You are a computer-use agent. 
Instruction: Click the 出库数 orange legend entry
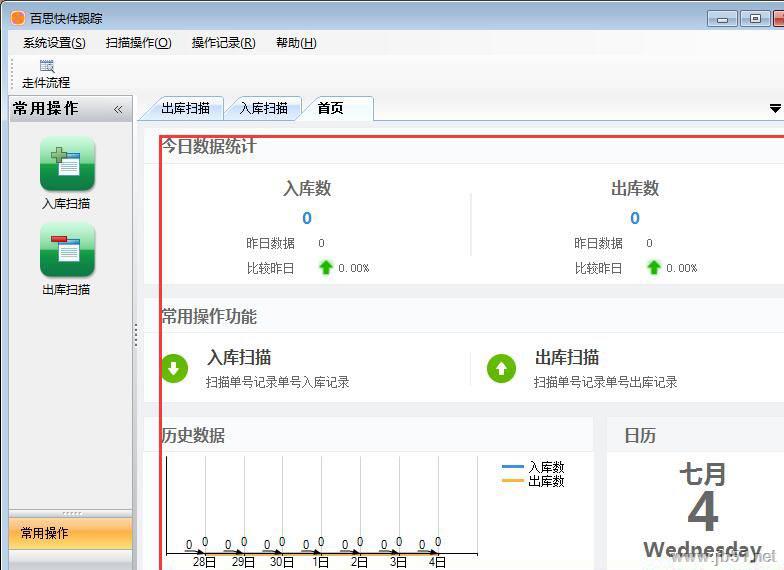(x=533, y=481)
